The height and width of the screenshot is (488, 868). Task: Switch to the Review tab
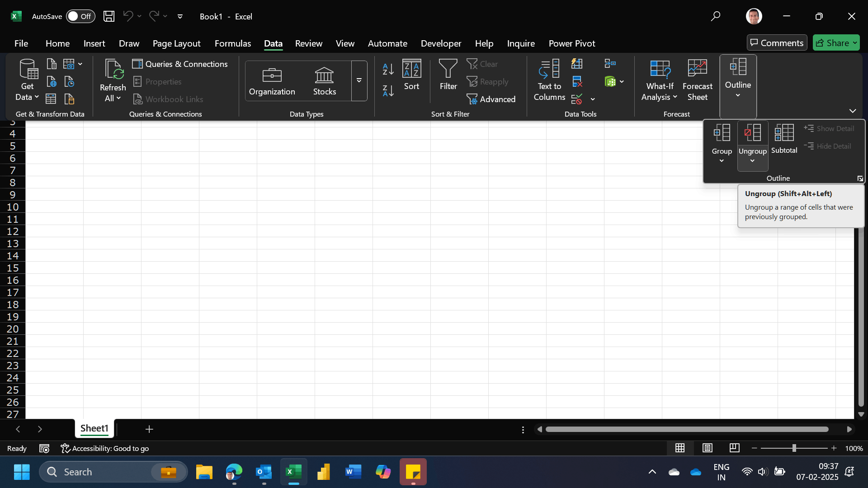tap(308, 43)
